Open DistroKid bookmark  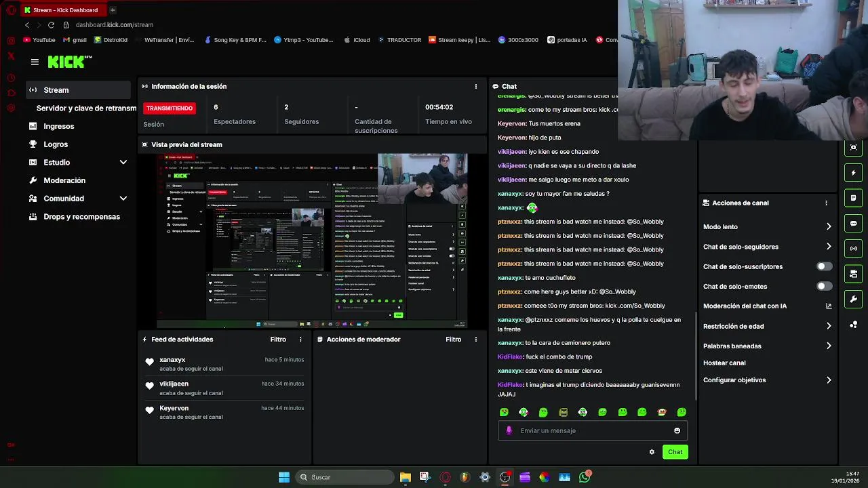point(111,40)
